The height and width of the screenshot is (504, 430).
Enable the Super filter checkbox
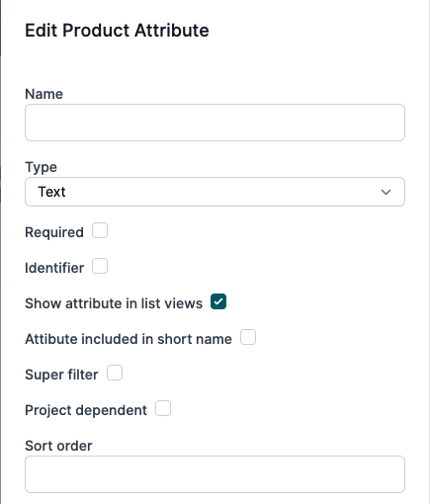coord(115,373)
